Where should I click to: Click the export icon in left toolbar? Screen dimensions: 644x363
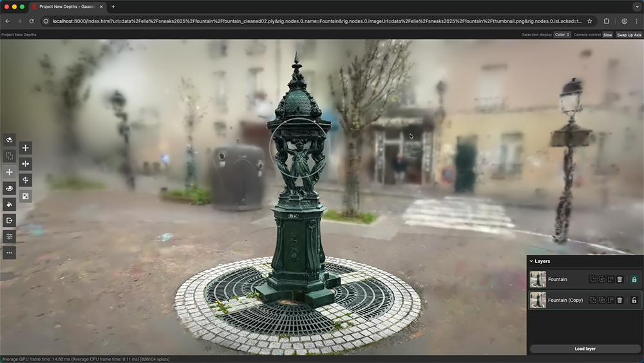point(10,221)
